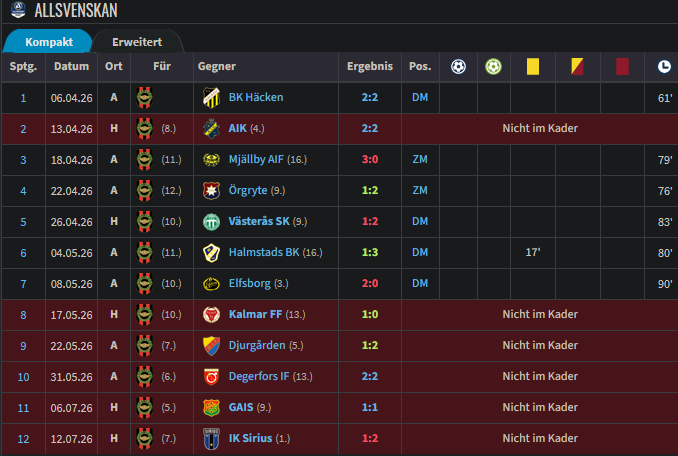678x456 pixels.
Task: Click the red card column icon
Action: coord(622,67)
